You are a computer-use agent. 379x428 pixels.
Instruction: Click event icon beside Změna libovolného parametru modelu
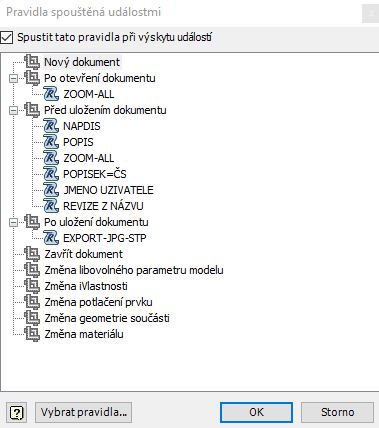point(32,270)
